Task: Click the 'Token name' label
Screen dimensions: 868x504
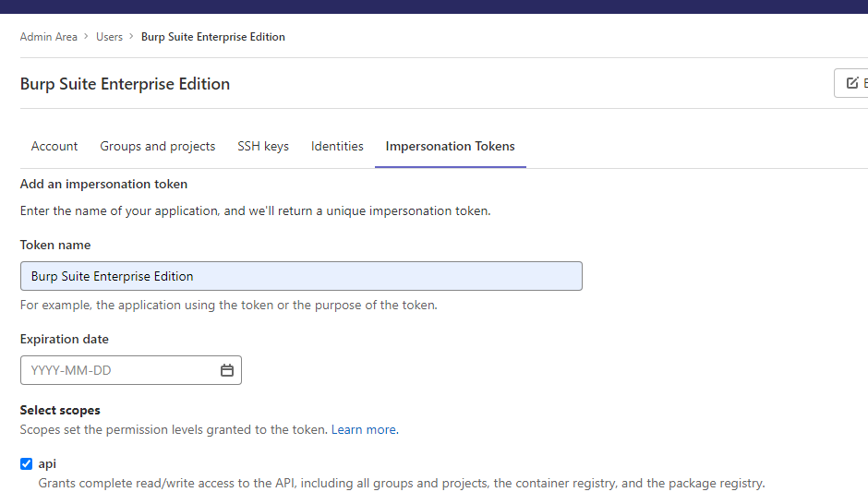Action: pyautogui.click(x=55, y=245)
